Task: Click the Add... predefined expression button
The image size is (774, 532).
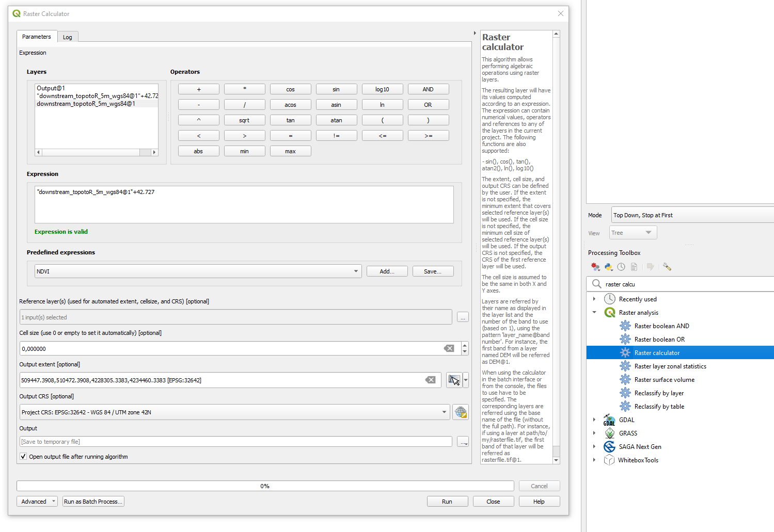Action: pyautogui.click(x=387, y=271)
